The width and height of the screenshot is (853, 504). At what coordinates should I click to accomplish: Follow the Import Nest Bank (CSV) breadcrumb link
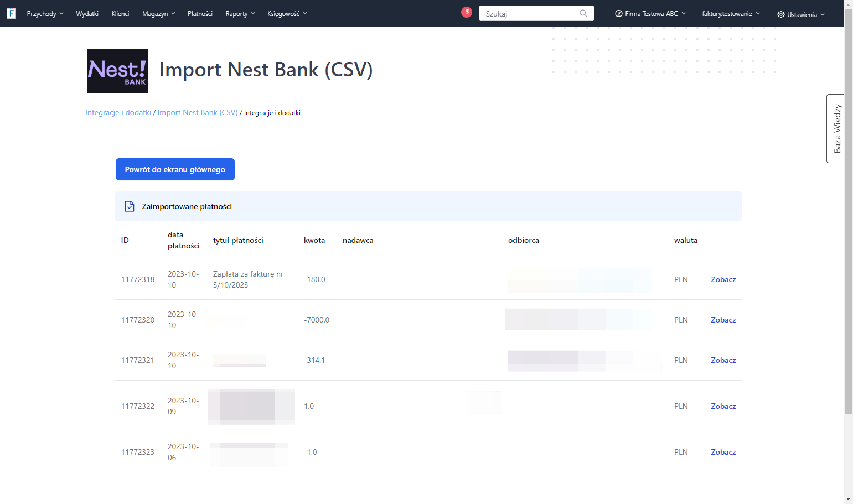(x=198, y=112)
